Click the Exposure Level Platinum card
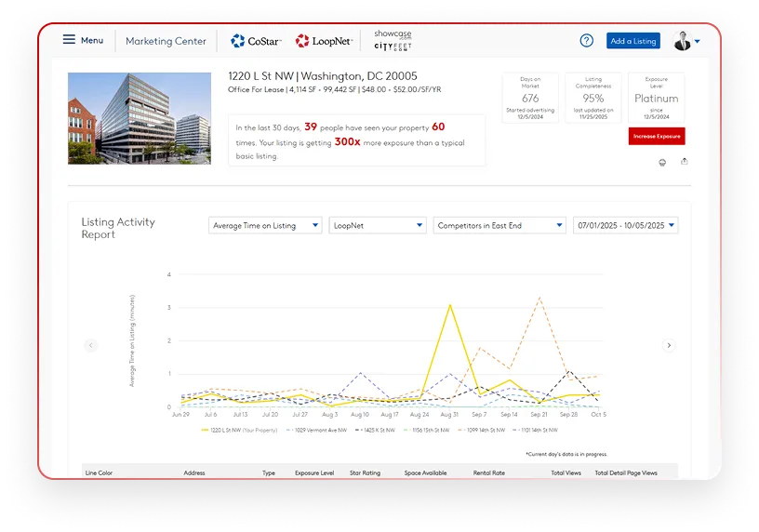The image size is (759, 532). [656, 98]
